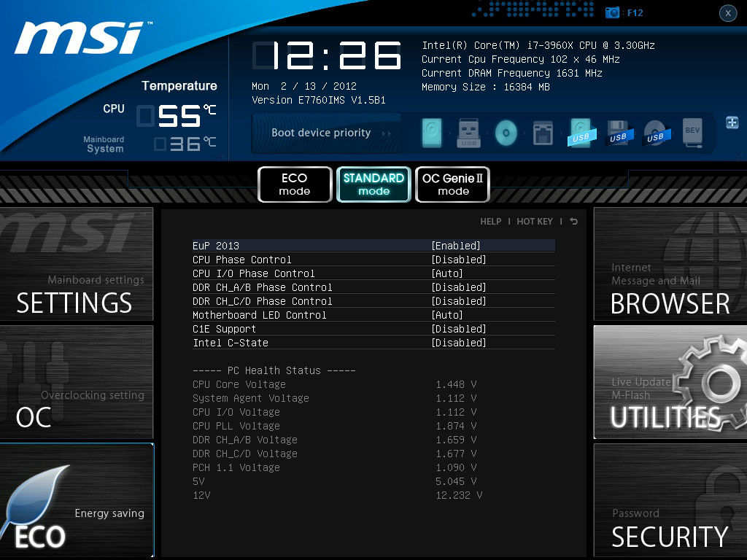This screenshot has width=747, height=560.
Task: Click the F12 screenshot camera icon
Action: click(612, 12)
